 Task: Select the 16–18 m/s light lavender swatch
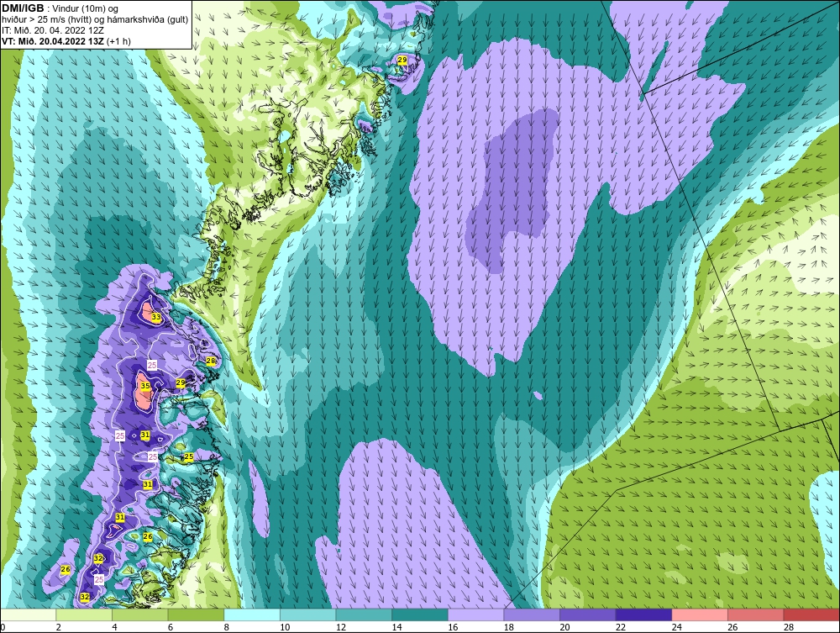click(x=475, y=615)
